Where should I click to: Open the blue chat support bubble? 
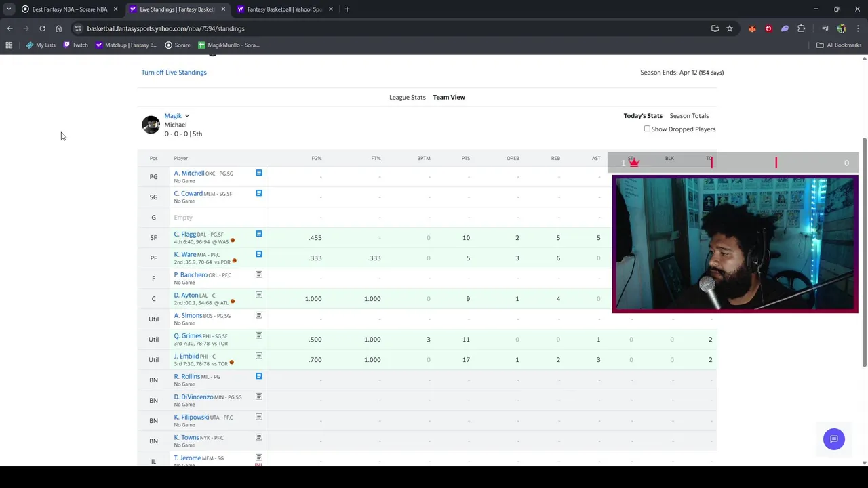pyautogui.click(x=834, y=439)
